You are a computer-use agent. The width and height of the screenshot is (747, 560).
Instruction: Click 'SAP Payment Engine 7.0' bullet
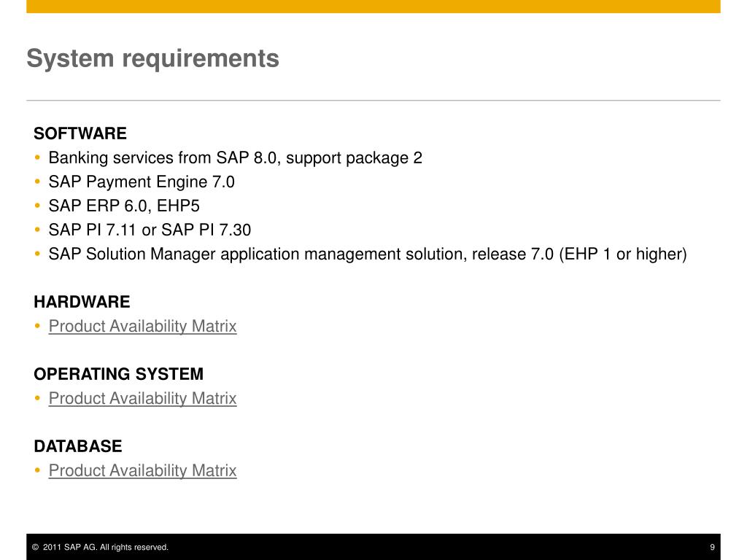142,182
